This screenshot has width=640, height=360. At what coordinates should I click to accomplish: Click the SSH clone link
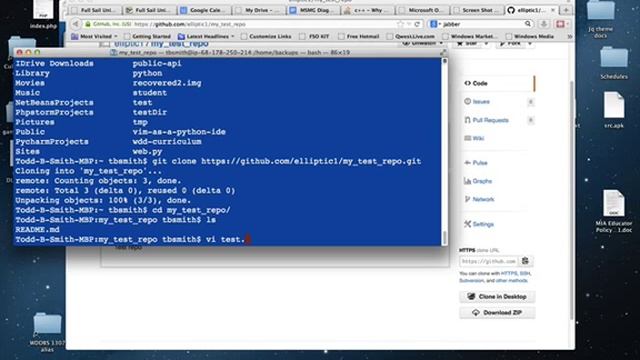pos(525,273)
